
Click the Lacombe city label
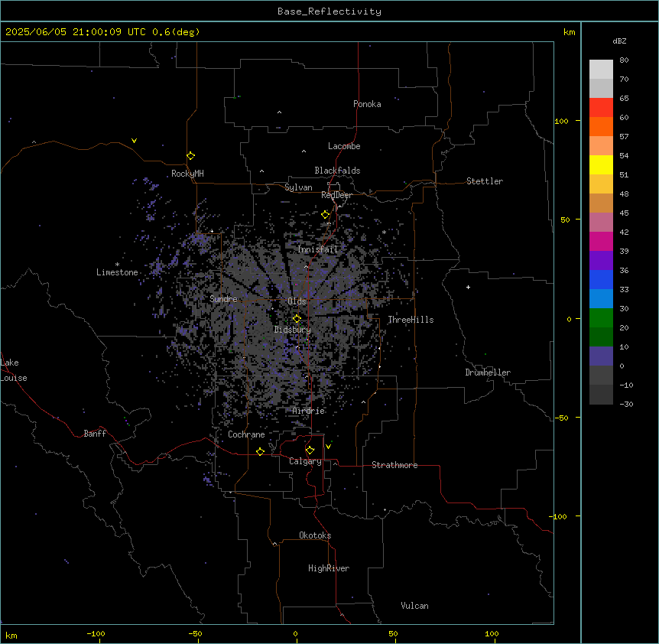click(x=344, y=146)
